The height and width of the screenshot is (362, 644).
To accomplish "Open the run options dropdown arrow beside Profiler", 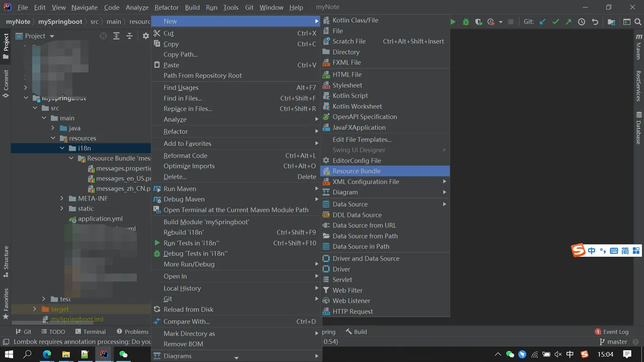I will 500,22.
